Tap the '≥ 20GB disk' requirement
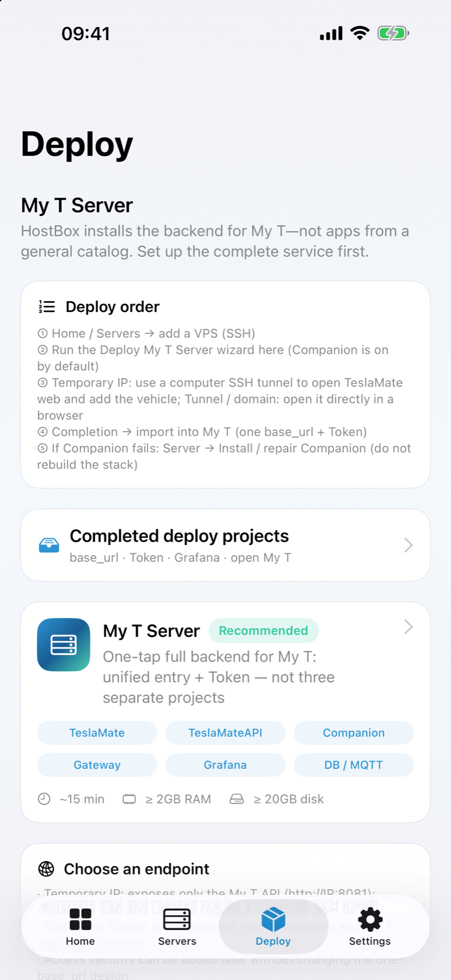 tap(289, 799)
